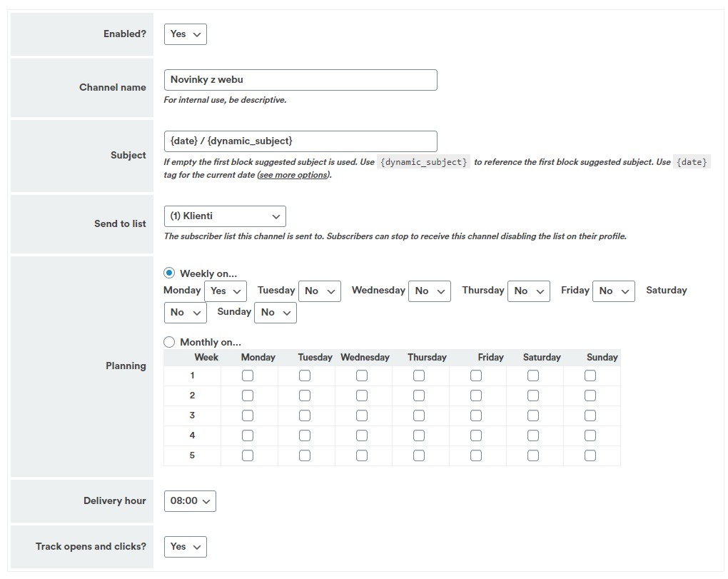728x579 pixels.
Task: Check Monday in week 1 of monthly table
Action: click(x=248, y=376)
